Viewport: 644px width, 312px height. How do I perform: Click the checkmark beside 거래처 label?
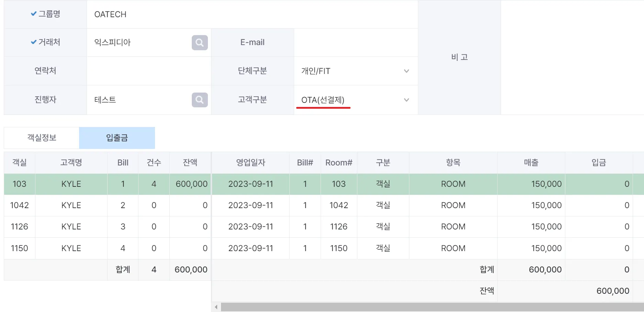pos(34,42)
